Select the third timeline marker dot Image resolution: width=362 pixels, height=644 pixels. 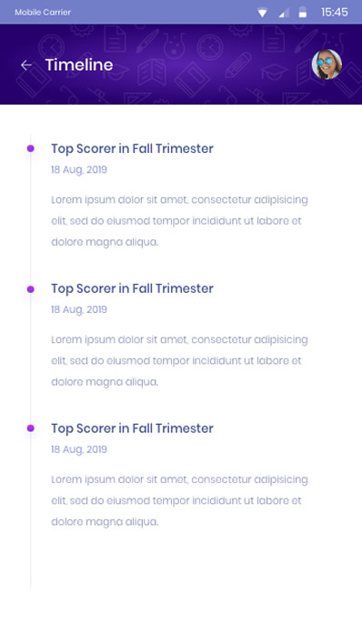(x=30, y=428)
